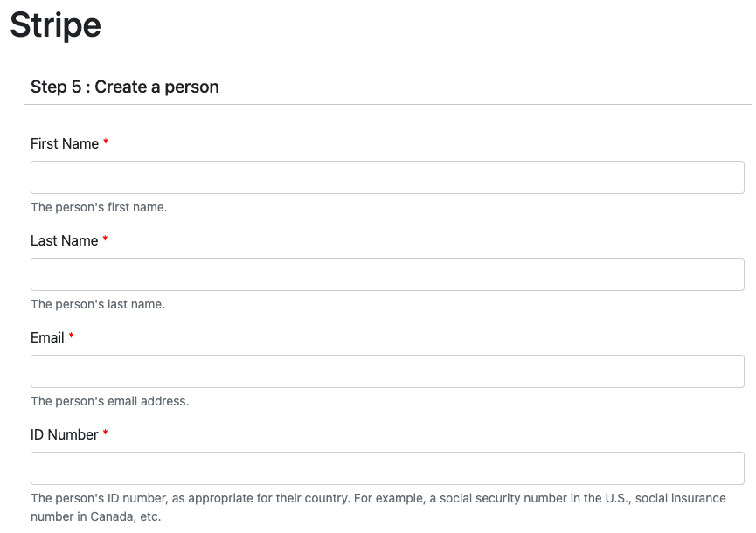
Task: Click required asterisk next to ID Number
Action: pos(105,434)
